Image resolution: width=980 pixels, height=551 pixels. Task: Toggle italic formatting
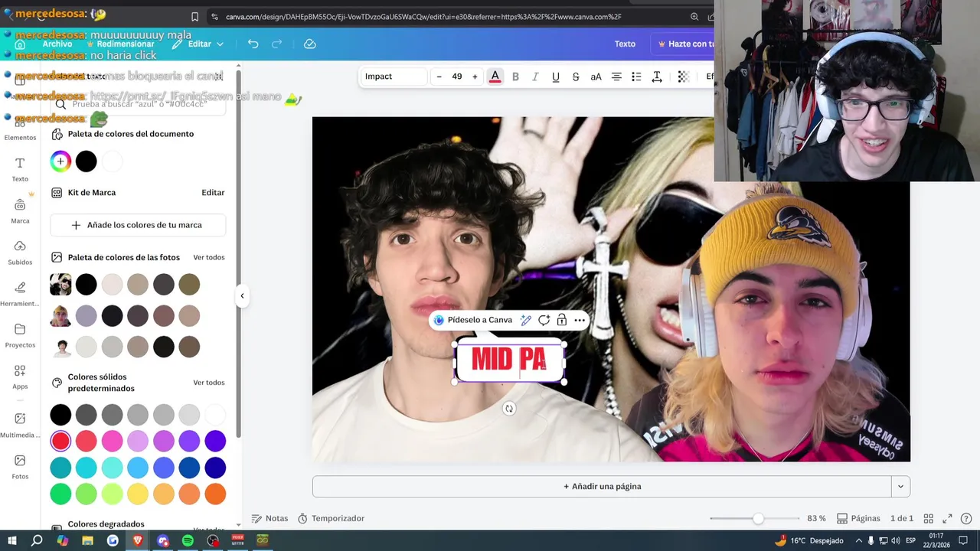point(535,77)
